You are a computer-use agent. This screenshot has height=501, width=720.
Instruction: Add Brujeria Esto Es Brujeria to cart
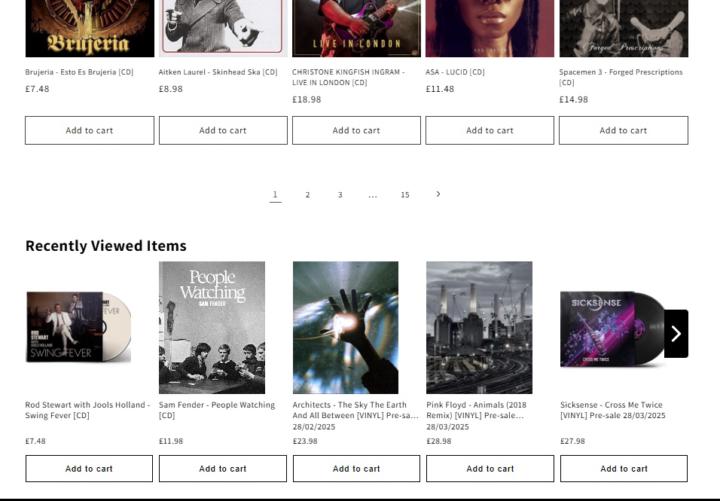pyautogui.click(x=90, y=130)
